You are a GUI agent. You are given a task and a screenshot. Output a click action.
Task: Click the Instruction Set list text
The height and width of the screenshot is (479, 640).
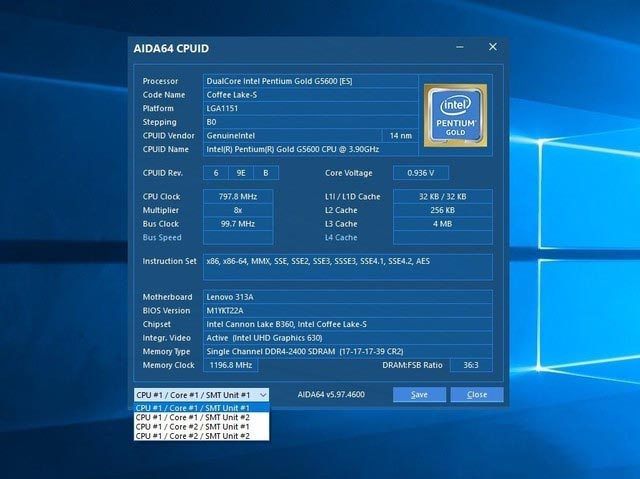(318, 261)
